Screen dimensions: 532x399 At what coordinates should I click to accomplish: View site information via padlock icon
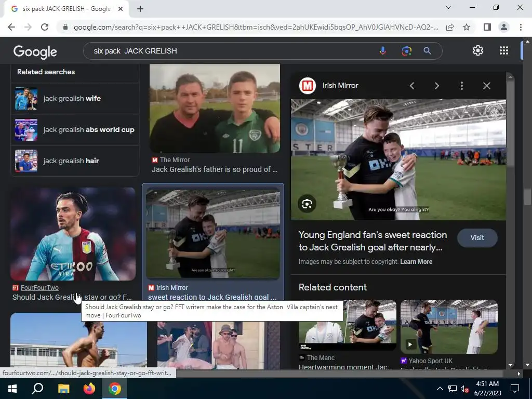tap(65, 27)
